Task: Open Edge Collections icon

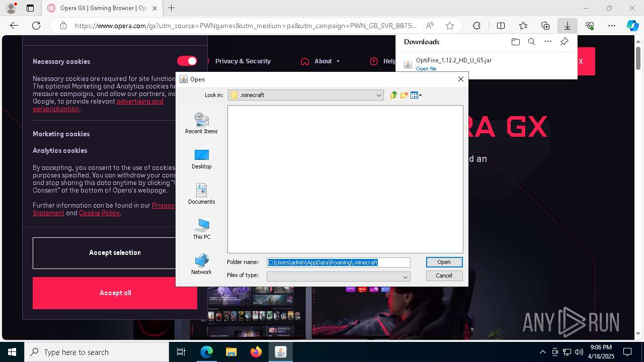Action: [545, 26]
